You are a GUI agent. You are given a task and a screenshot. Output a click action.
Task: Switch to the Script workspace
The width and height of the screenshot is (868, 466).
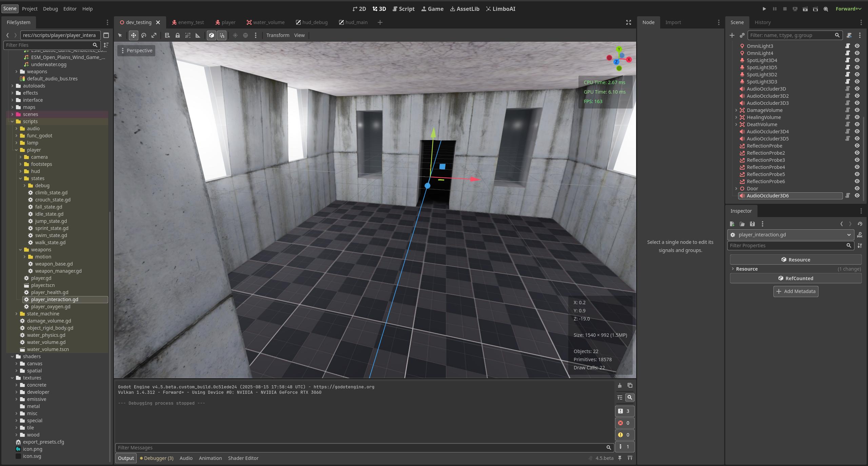coord(403,9)
